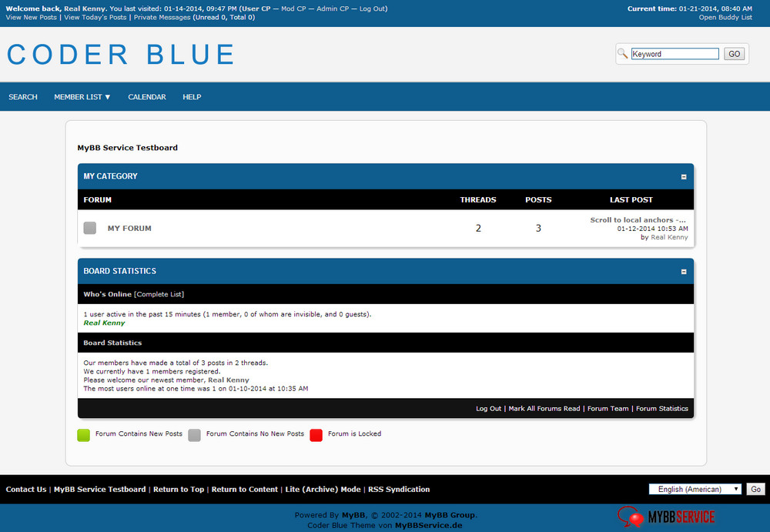Screen dimensions: 770x532
Task: Open the Who's Online Complete List link
Action: (x=159, y=294)
